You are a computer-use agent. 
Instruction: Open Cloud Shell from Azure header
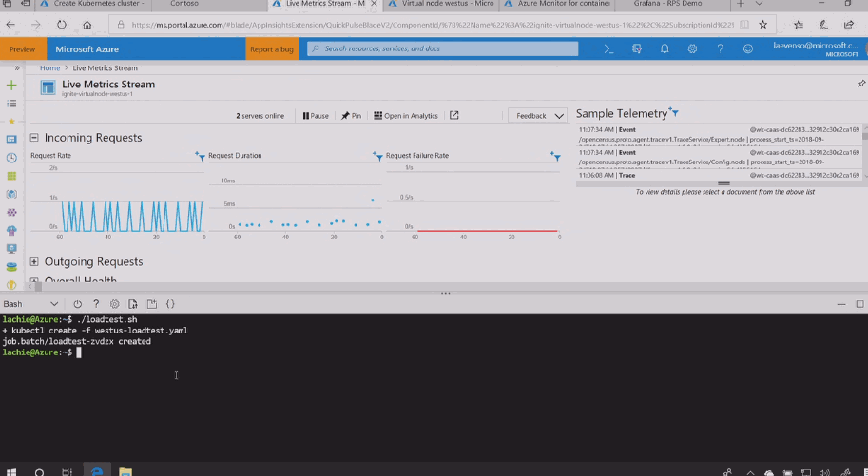pyautogui.click(x=608, y=48)
